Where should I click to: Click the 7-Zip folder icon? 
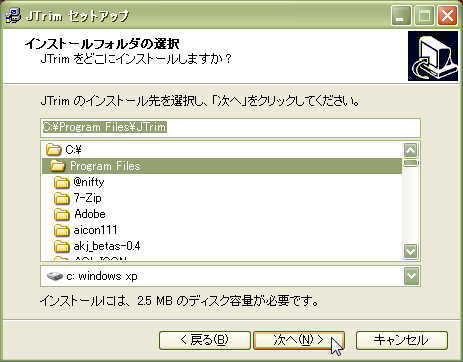click(62, 198)
